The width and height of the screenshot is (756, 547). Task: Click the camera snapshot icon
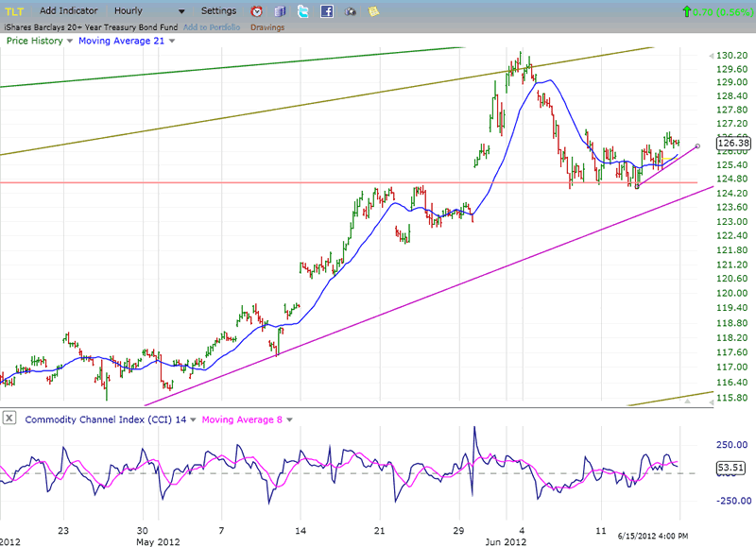point(351,11)
